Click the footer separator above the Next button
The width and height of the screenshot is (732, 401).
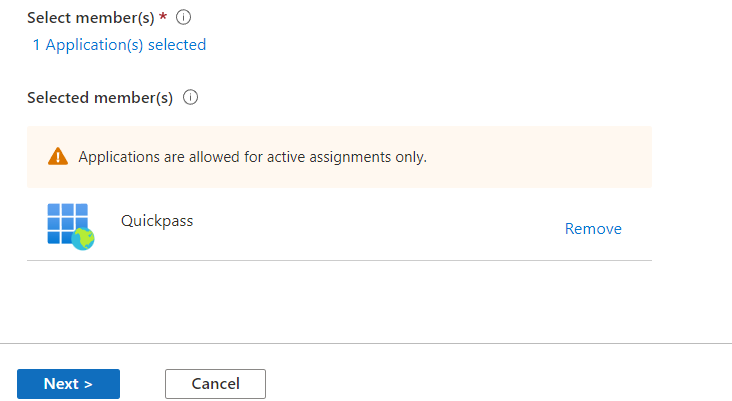366,344
